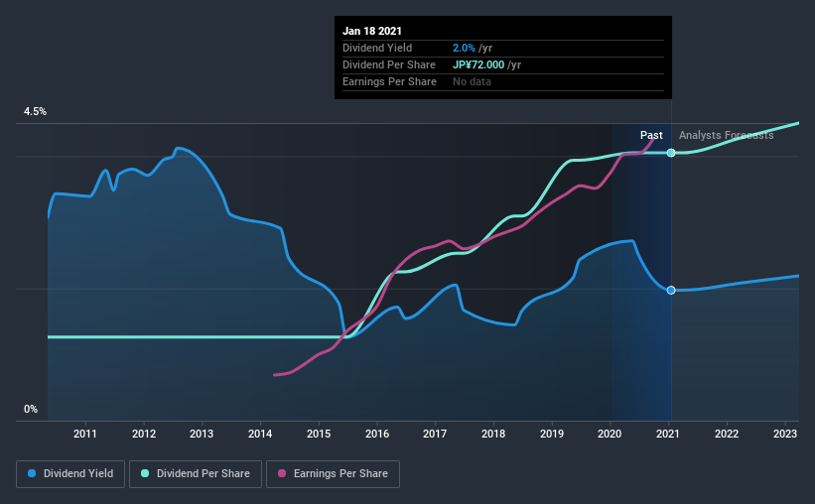Click the JP¥72.000 value in tooltip
Image resolution: width=815 pixels, height=504 pixels.
pos(478,64)
